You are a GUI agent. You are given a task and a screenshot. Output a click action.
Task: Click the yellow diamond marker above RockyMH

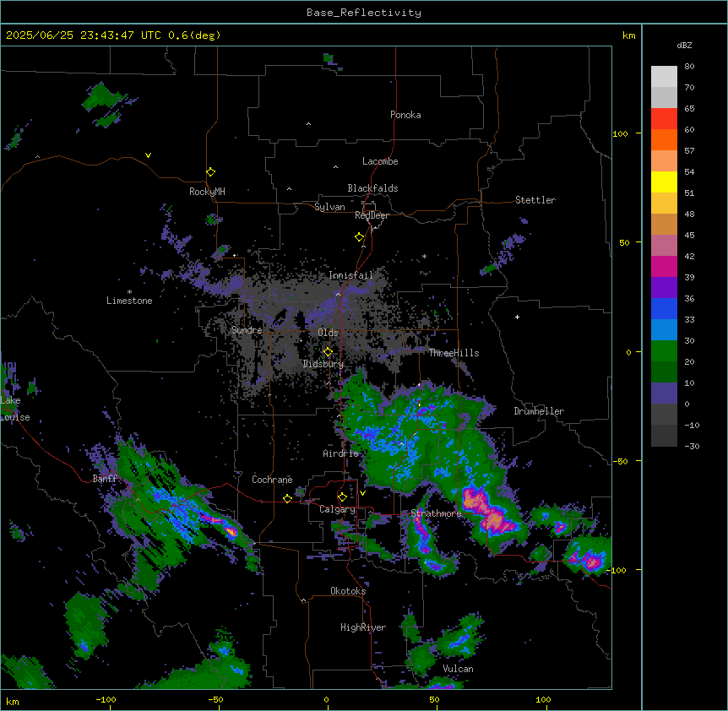coord(210,172)
